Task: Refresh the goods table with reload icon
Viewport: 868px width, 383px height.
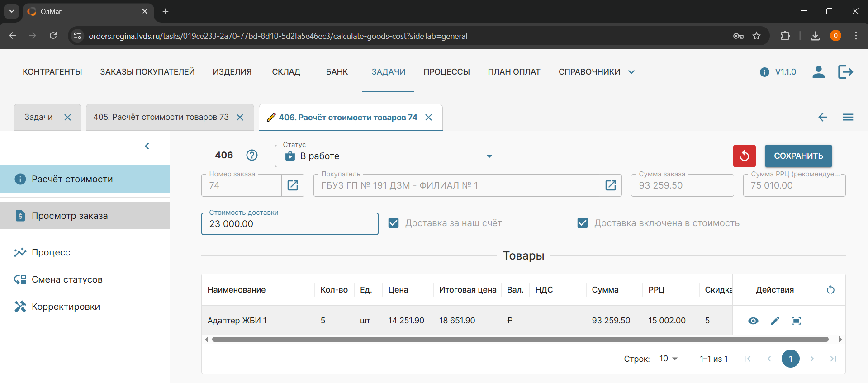Action: pos(830,290)
